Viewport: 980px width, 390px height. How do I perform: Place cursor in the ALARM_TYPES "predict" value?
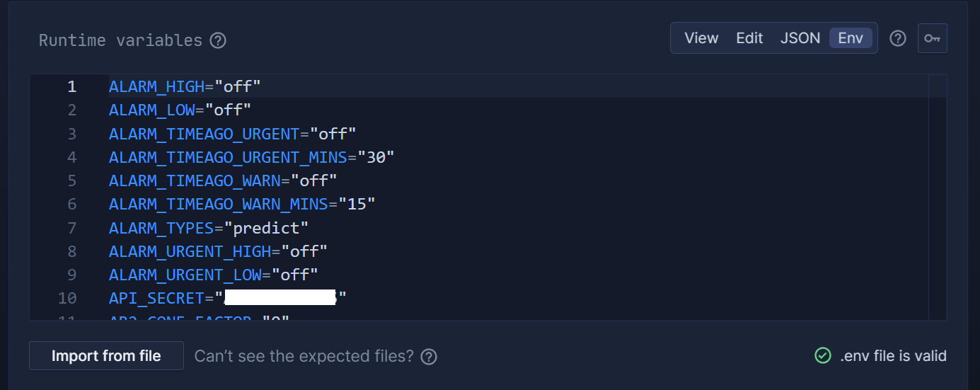(x=271, y=228)
